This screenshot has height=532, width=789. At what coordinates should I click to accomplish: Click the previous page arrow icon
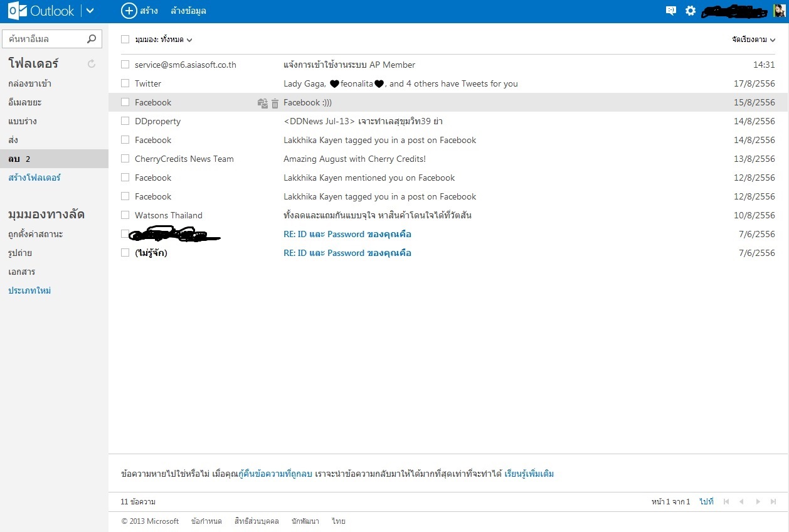741,502
